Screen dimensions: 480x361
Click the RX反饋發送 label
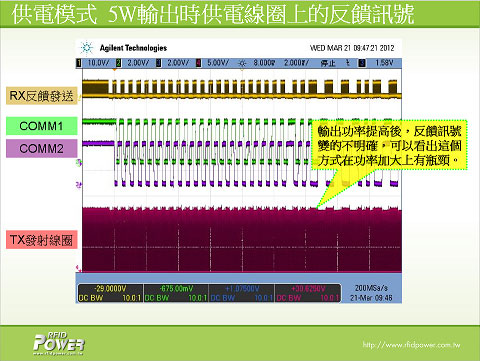pyautogui.click(x=42, y=96)
